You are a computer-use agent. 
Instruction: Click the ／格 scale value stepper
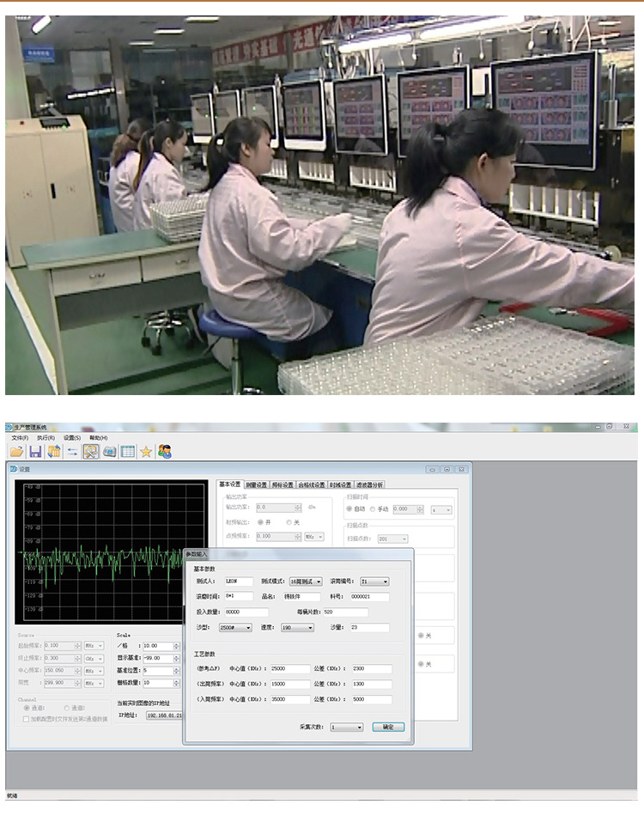[177, 646]
